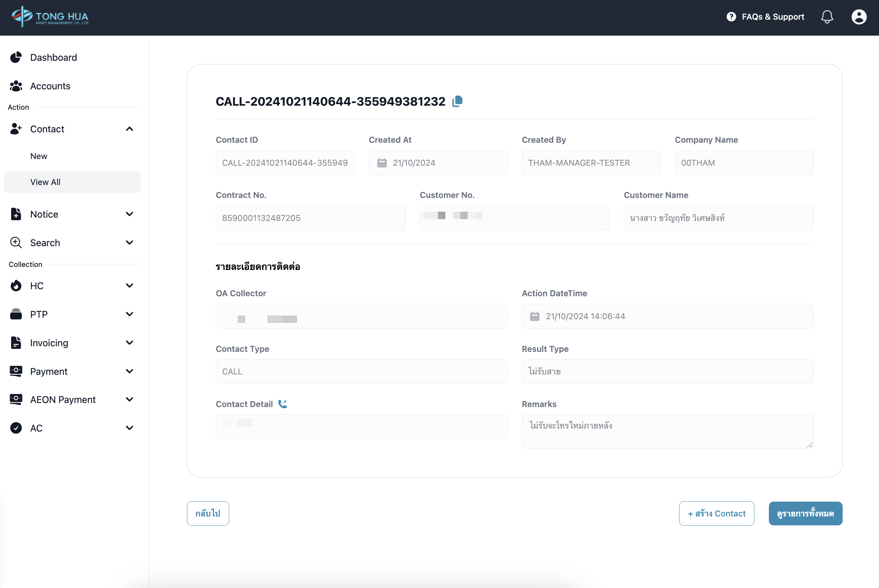Click the FAQs question mark icon
The image size is (879, 588).
731,17
